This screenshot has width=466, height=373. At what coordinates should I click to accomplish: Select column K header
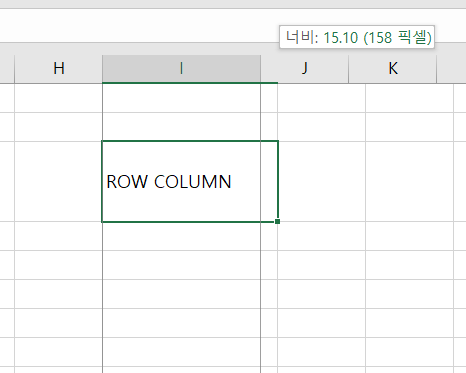(x=393, y=69)
